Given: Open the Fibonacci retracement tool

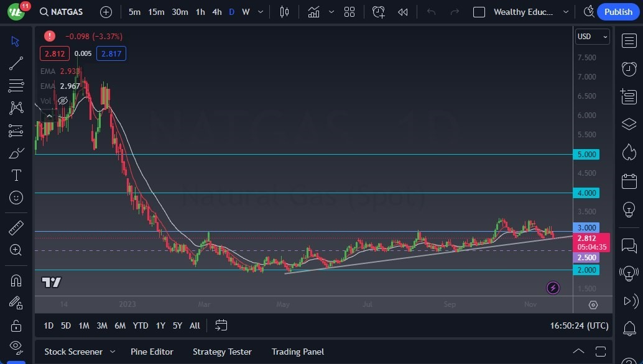Looking at the screenshot, I should [16, 86].
